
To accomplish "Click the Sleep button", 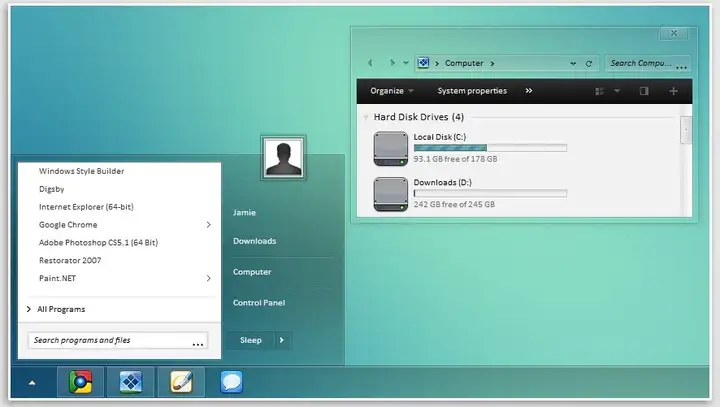I will 251,340.
